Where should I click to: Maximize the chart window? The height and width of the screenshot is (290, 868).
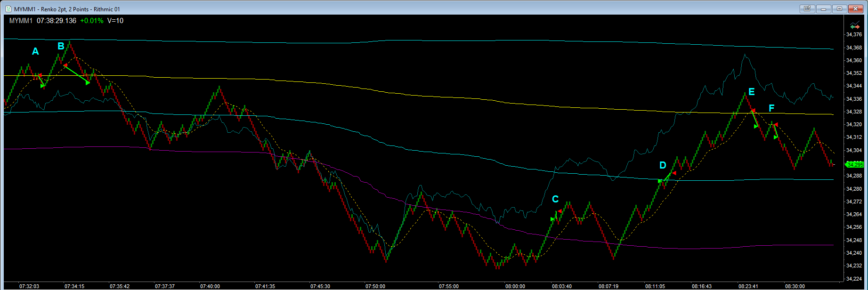839,8
